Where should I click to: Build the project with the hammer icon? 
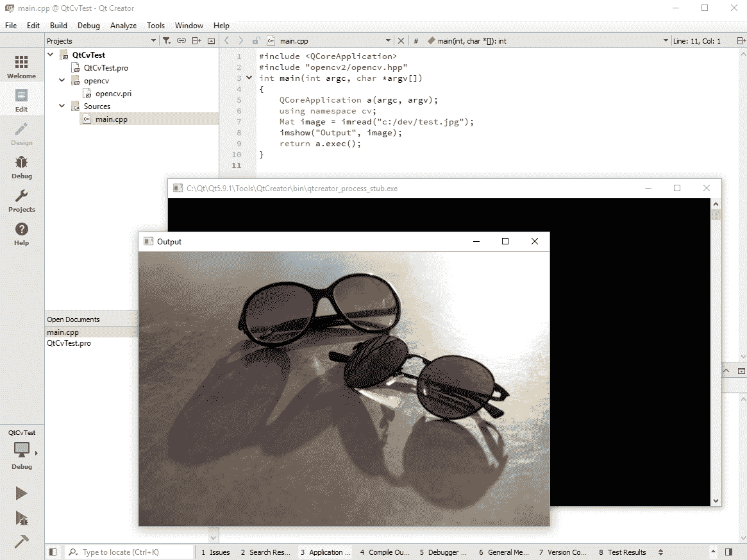pos(21,542)
